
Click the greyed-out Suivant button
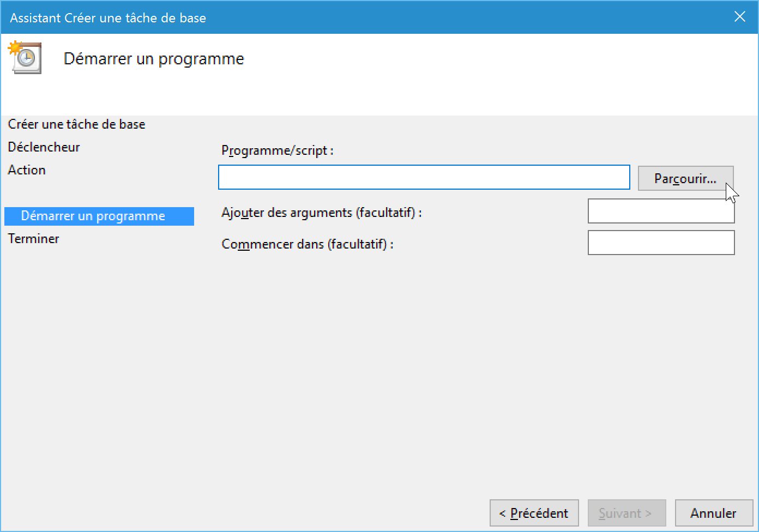pos(627,513)
